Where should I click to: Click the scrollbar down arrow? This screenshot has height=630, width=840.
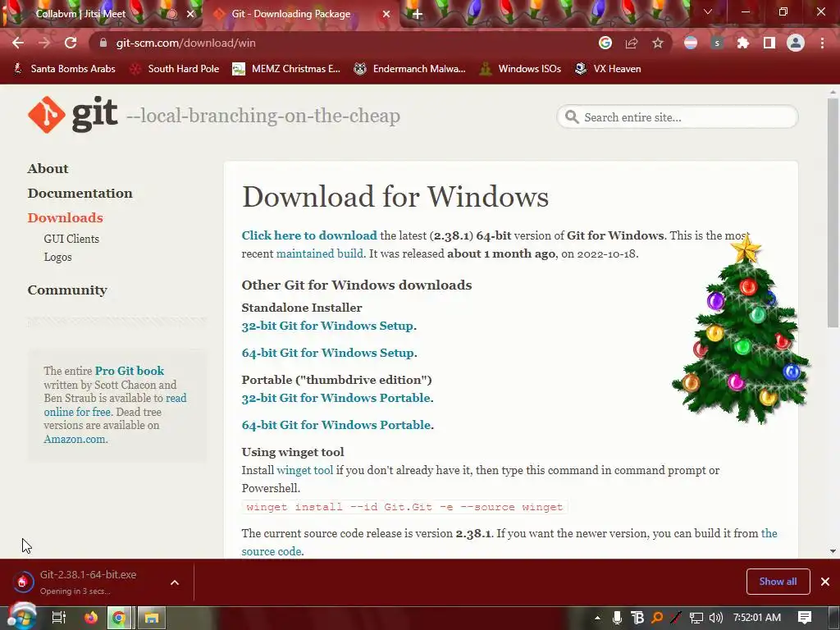pyautogui.click(x=833, y=551)
